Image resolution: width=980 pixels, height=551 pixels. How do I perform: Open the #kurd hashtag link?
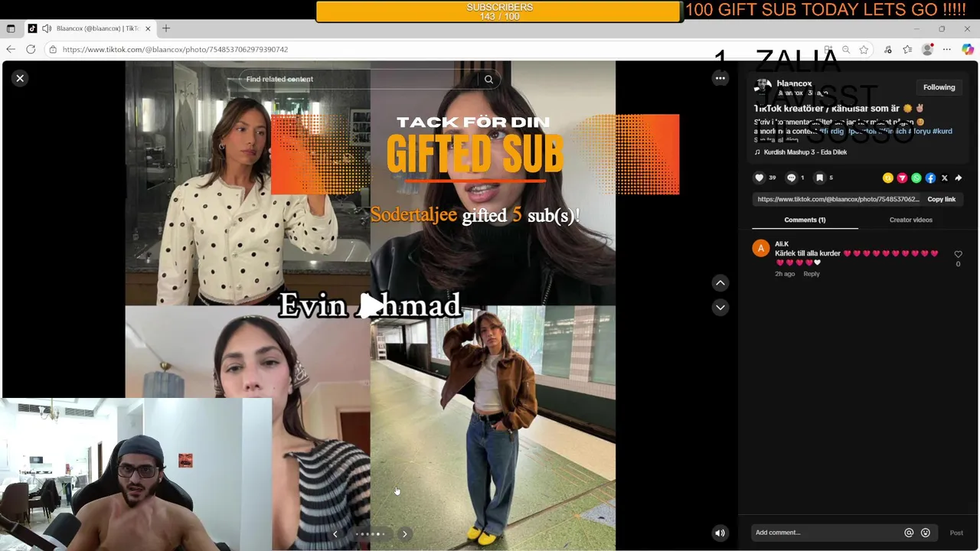coord(942,131)
